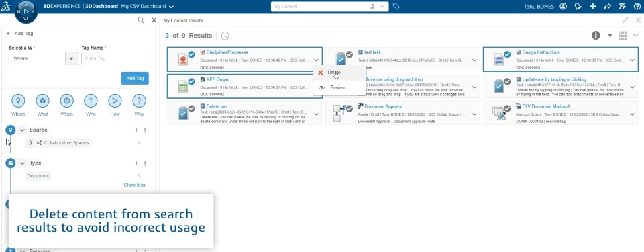Open the ELV Document Markup1 title link
The image size is (644, 252).
(x=546, y=106)
